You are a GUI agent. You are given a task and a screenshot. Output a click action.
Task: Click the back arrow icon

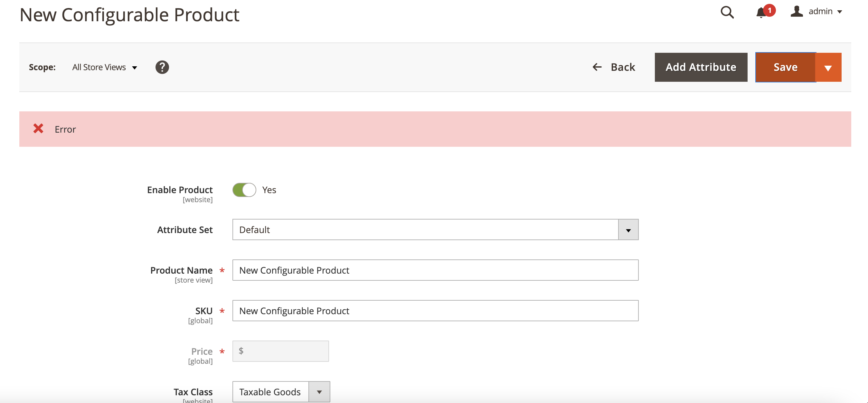[x=597, y=67]
